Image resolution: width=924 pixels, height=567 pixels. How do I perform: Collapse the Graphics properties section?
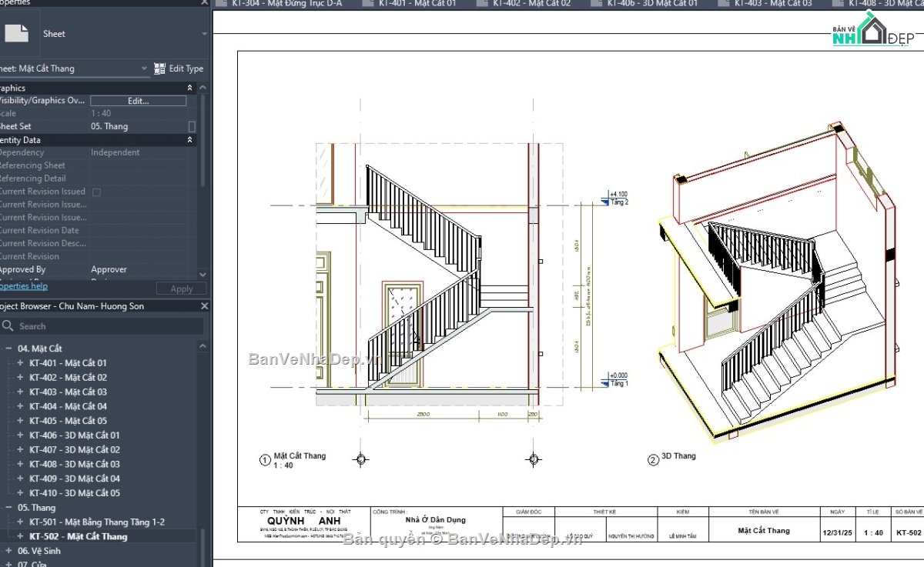pyautogui.click(x=190, y=88)
